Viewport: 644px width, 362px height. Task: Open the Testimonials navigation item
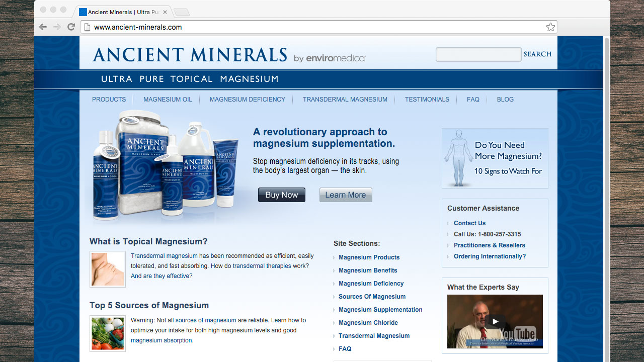click(x=427, y=100)
